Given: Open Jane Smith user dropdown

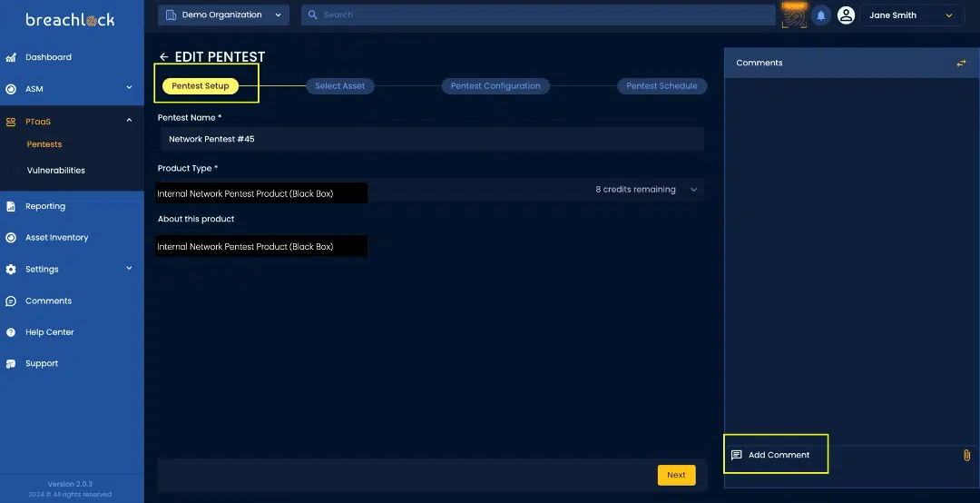Looking at the screenshot, I should 912,15.
